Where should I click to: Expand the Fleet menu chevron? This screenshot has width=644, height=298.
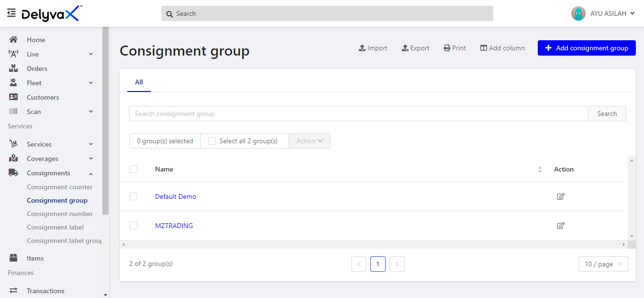[91, 83]
